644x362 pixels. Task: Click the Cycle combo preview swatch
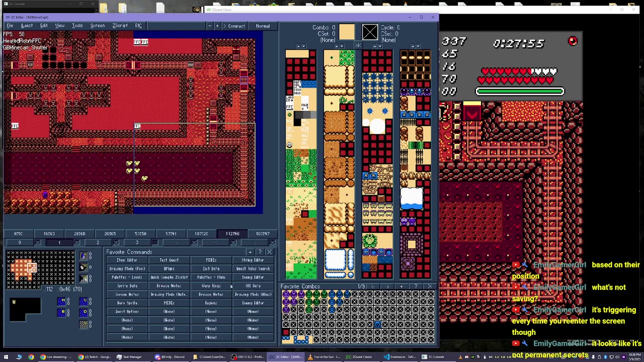pyautogui.click(x=370, y=32)
